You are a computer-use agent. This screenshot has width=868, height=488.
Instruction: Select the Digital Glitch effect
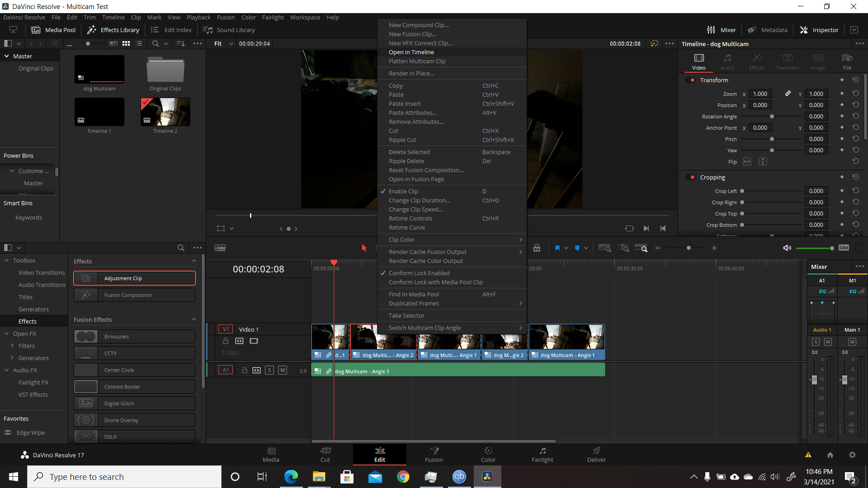coord(135,403)
